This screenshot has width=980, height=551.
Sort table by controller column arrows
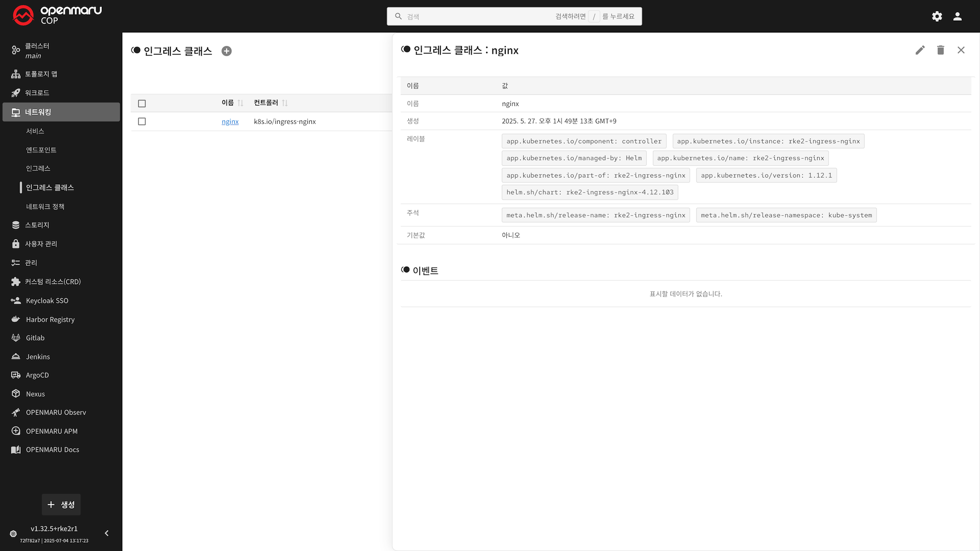coord(285,103)
